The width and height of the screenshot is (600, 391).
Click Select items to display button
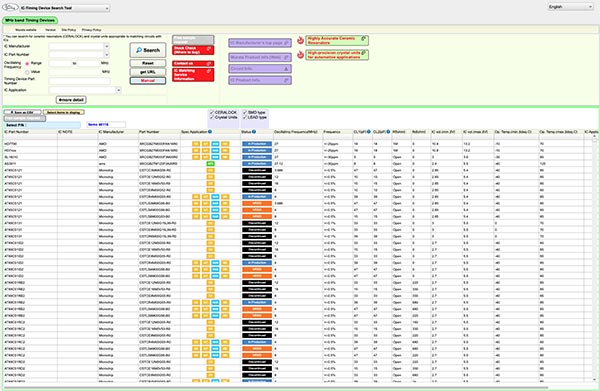(64, 112)
